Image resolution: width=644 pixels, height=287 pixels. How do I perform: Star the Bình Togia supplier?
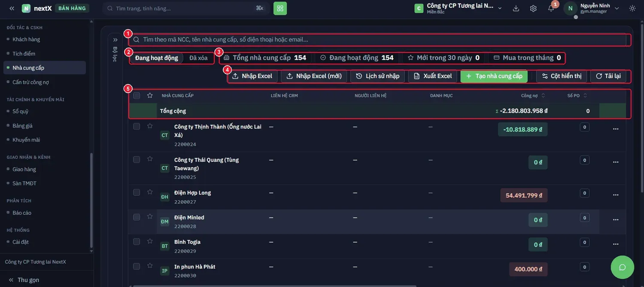tap(150, 241)
